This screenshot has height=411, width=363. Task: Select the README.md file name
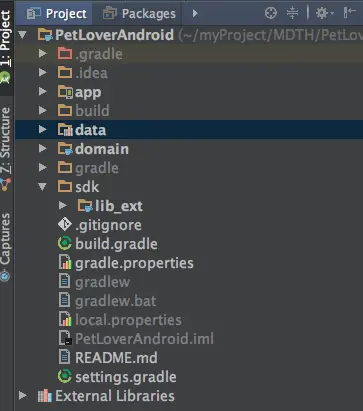116,358
